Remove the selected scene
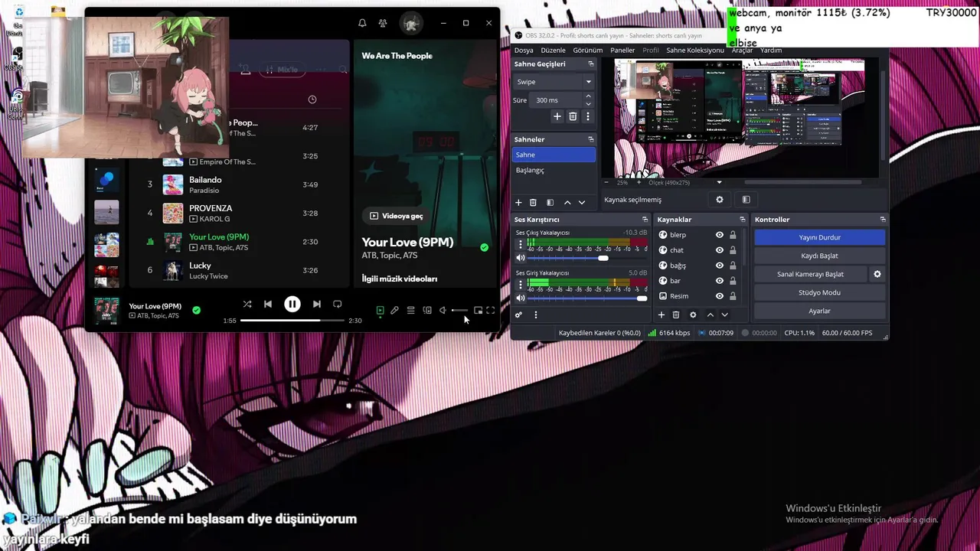This screenshot has width=980, height=551. click(x=533, y=202)
